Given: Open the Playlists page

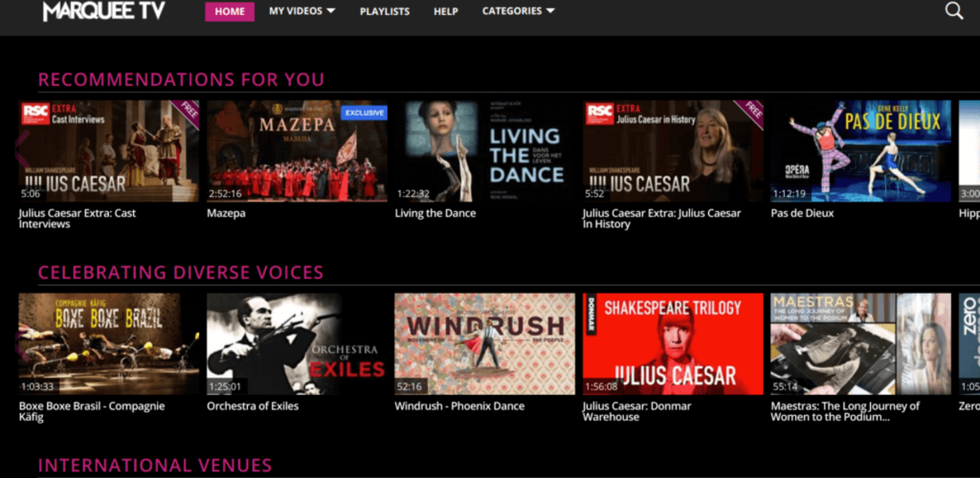Looking at the screenshot, I should coord(385,12).
